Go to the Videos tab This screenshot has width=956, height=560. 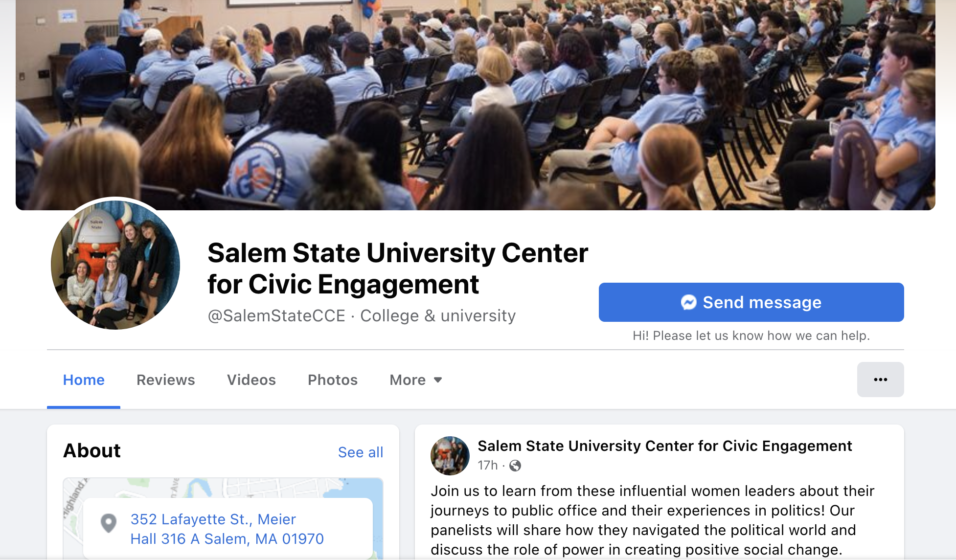click(x=251, y=380)
